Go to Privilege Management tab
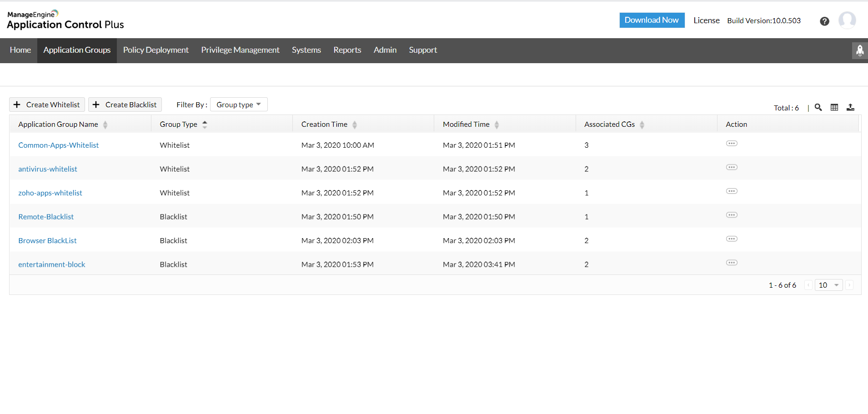 (240, 50)
